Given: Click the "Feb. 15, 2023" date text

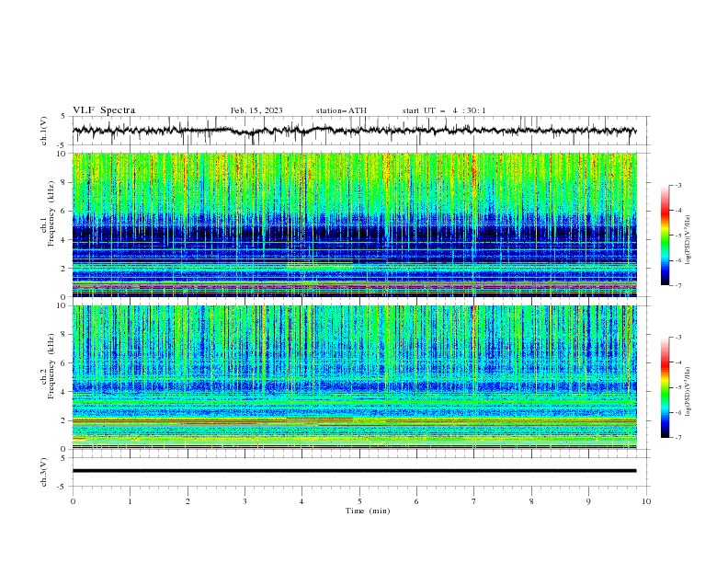Looking at the screenshot, I should 256,110.
